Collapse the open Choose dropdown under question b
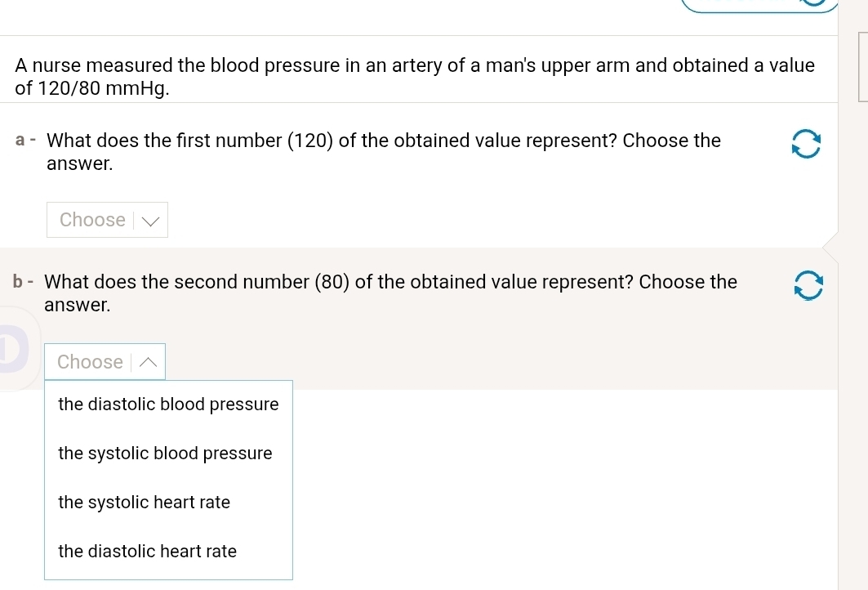The width and height of the screenshot is (868, 590). (x=105, y=362)
